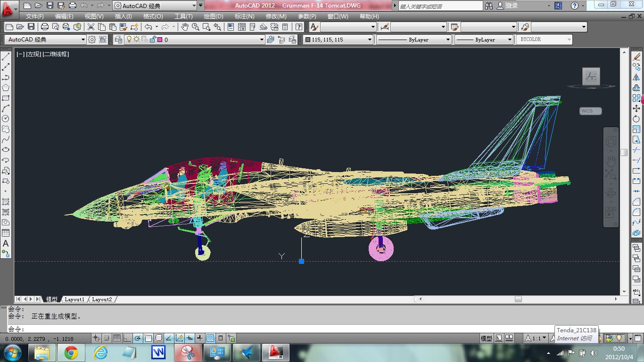Viewport: 644px width, 362px height.
Task: Toggle Grid Display in status bar
Action: pyautogui.click(x=117, y=338)
